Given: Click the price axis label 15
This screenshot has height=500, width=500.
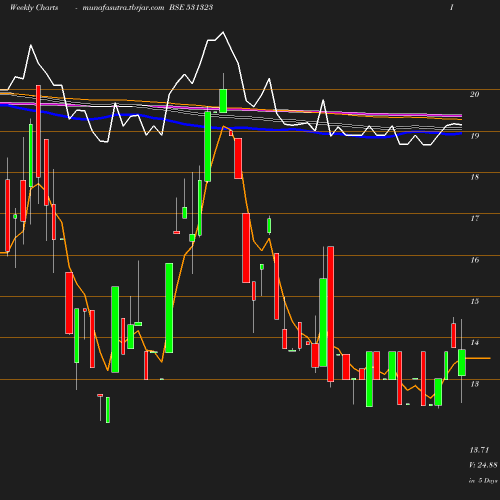Looking at the screenshot, I should (x=475, y=301).
